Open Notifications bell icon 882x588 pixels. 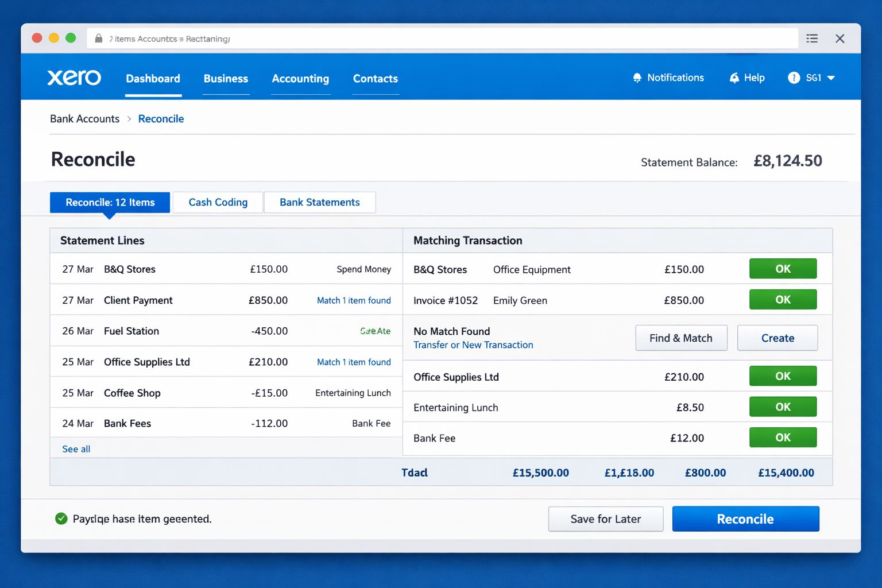pyautogui.click(x=637, y=78)
